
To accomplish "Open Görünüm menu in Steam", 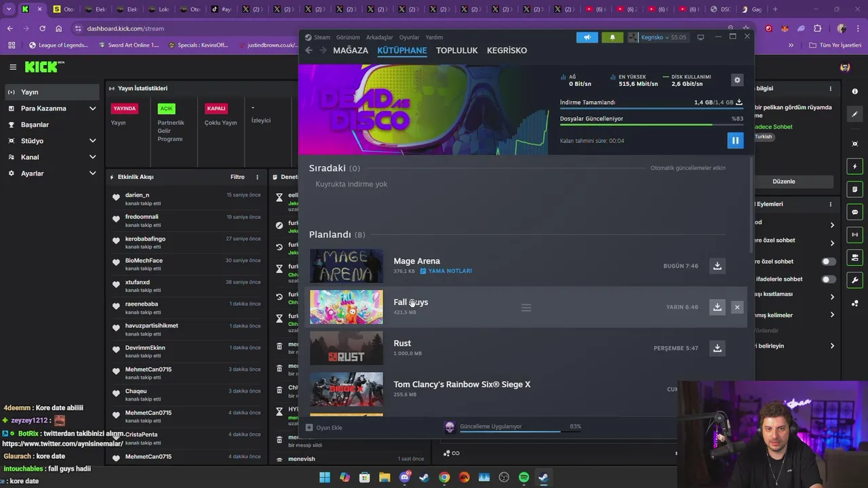I will [348, 37].
